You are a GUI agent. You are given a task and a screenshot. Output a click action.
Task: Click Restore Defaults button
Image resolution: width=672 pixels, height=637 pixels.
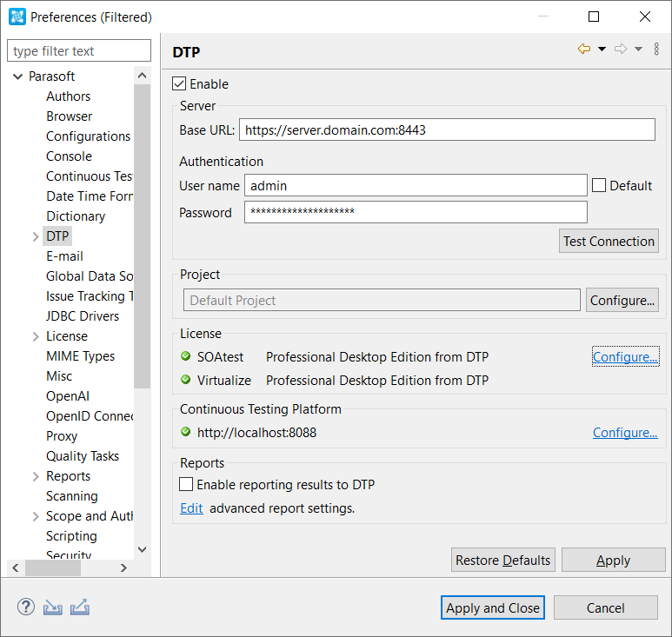coord(503,560)
